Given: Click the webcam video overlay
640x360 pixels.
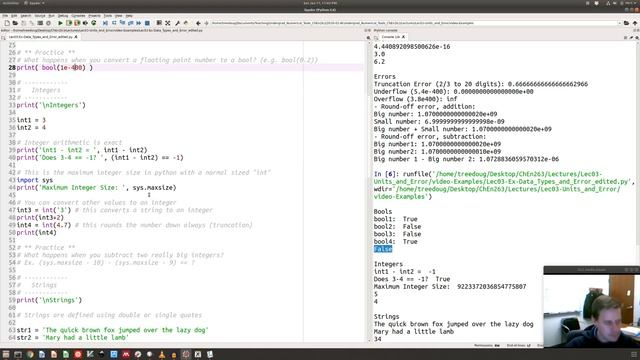Looking at the screenshot, I should click(592, 307).
